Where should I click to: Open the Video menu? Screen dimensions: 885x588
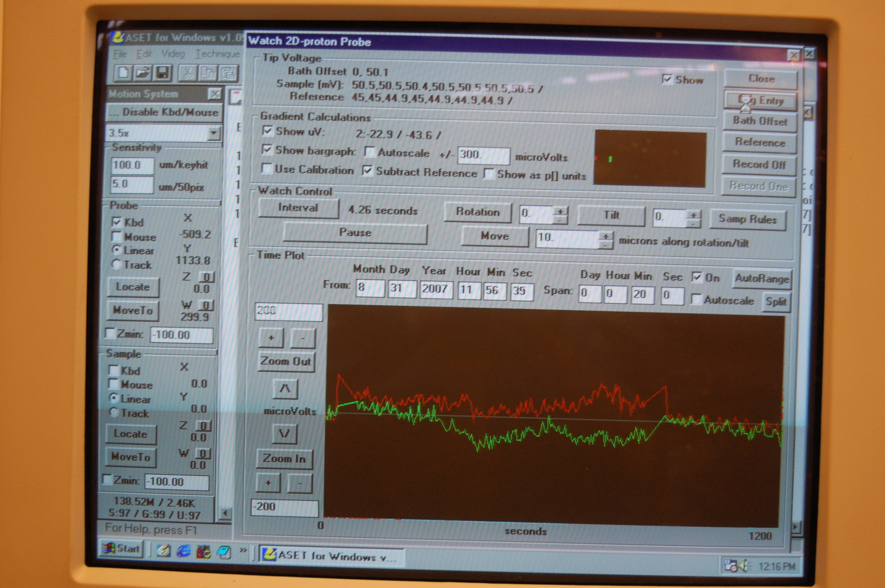[x=173, y=55]
